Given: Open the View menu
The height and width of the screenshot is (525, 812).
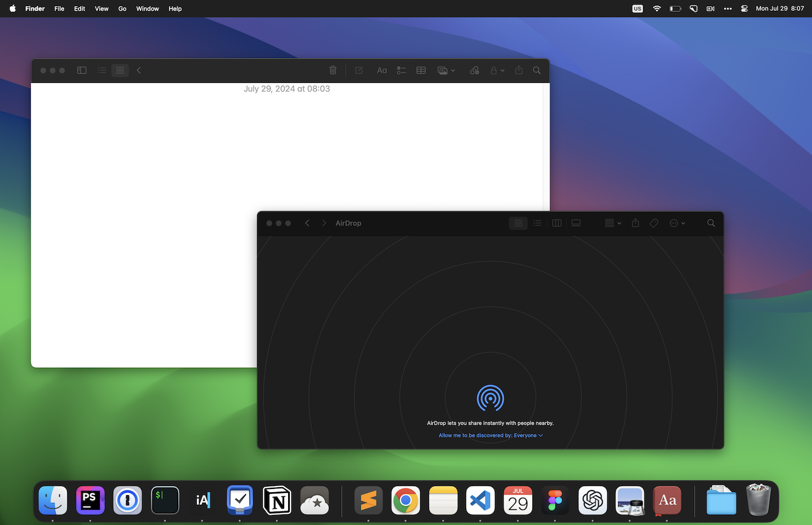Looking at the screenshot, I should click(x=101, y=8).
